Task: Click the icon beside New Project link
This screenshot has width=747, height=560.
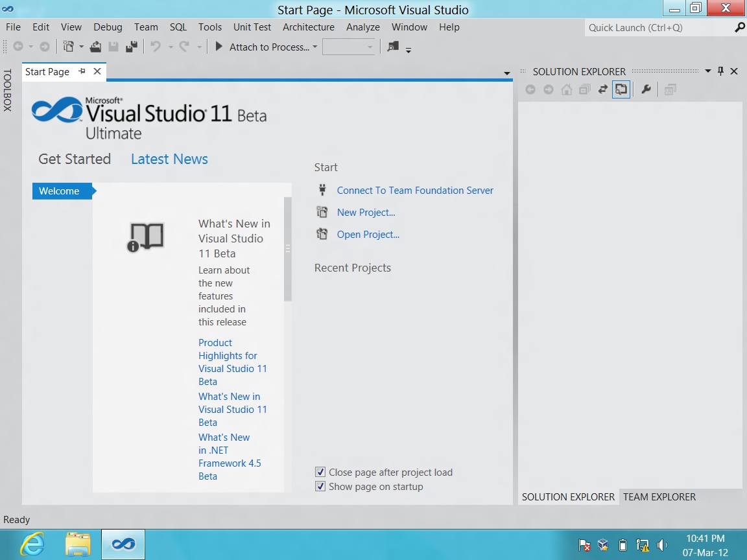Action: click(x=322, y=212)
